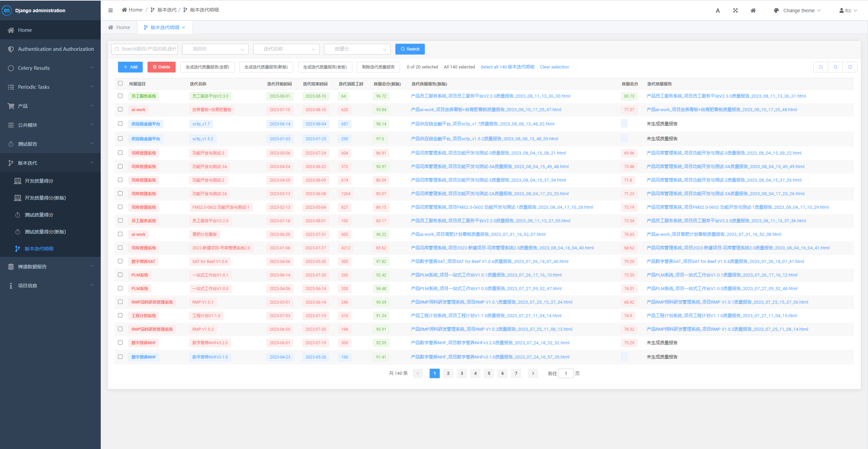The height and width of the screenshot is (449, 868).
Task: Click the laptop icon beside 开发质量得分
Action: pyautogui.click(x=18, y=181)
